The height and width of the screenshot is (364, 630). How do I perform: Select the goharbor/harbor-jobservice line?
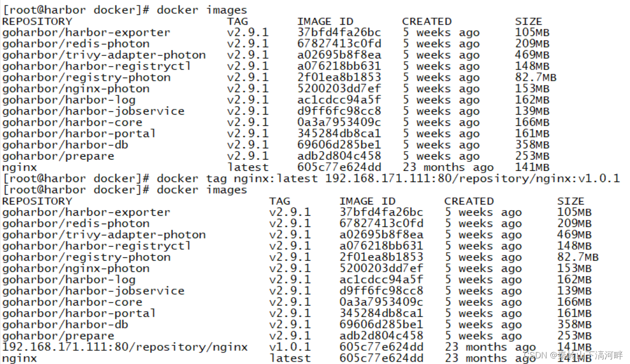click(x=93, y=111)
